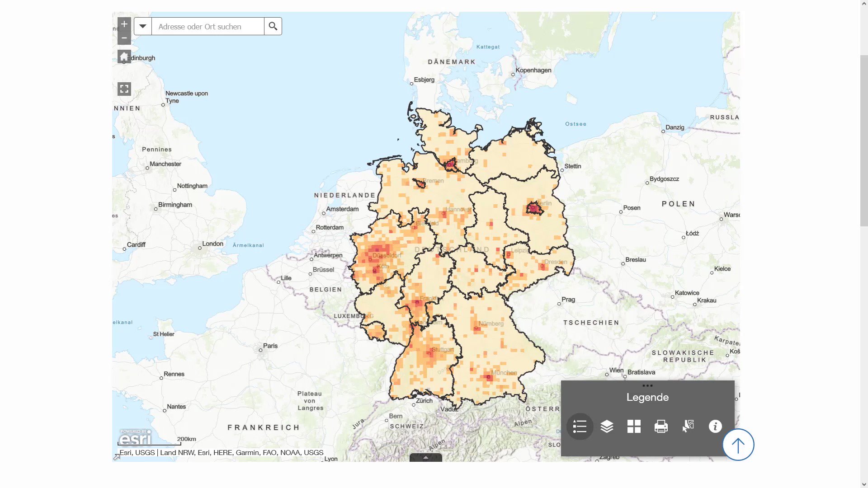Open the layer list icon
The width and height of the screenshot is (868, 488).
[x=607, y=426]
